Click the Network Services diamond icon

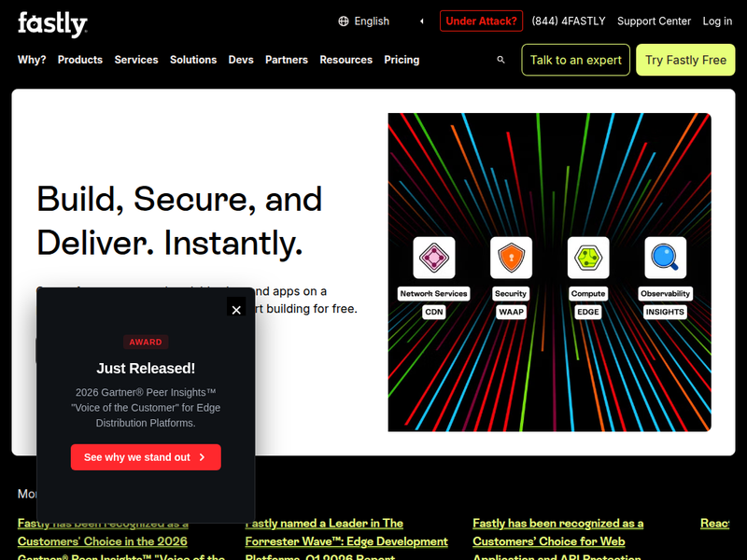[x=434, y=258]
